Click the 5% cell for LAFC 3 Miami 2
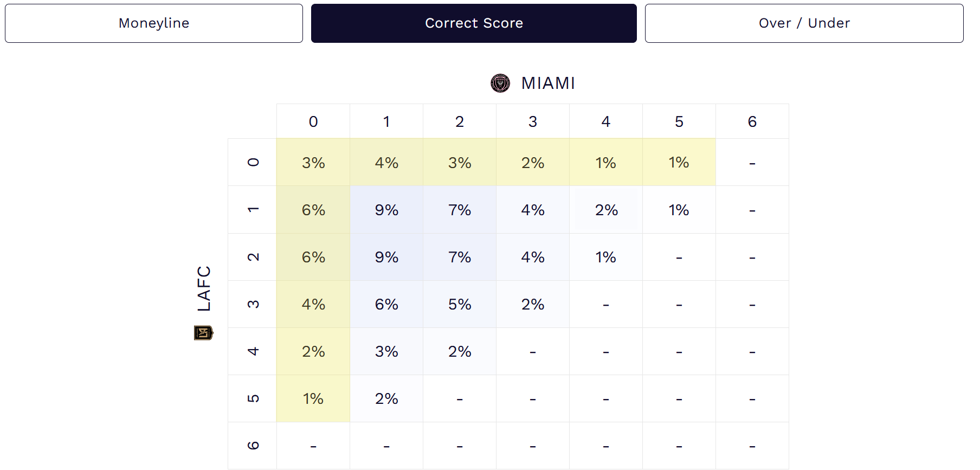The image size is (980, 470). click(459, 304)
